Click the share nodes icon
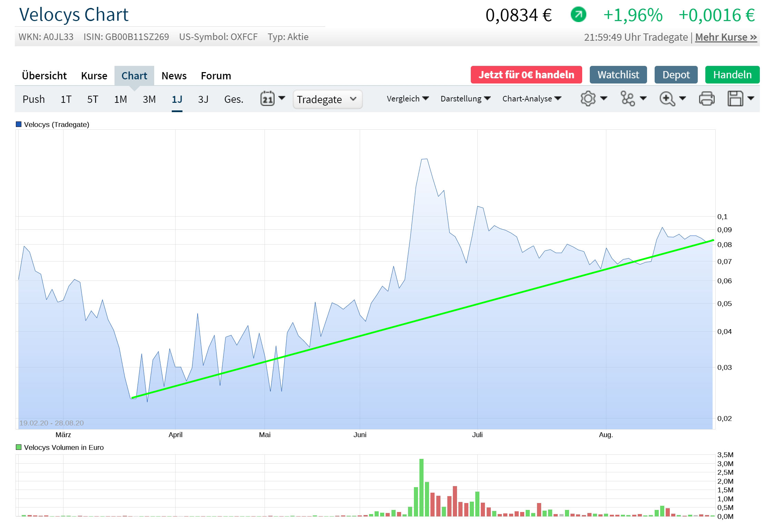The image size is (765, 532). [x=627, y=99]
